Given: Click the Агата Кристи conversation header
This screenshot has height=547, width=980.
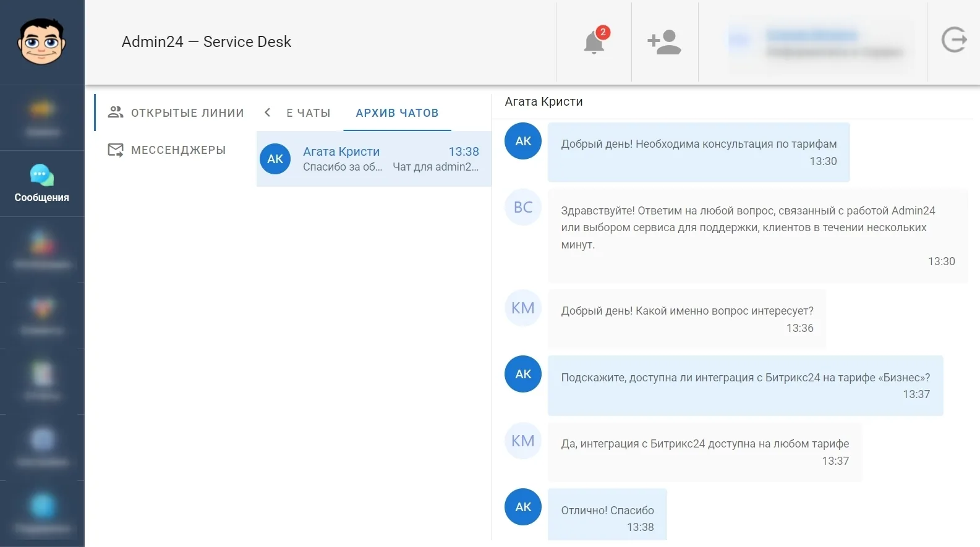Looking at the screenshot, I should point(543,101).
